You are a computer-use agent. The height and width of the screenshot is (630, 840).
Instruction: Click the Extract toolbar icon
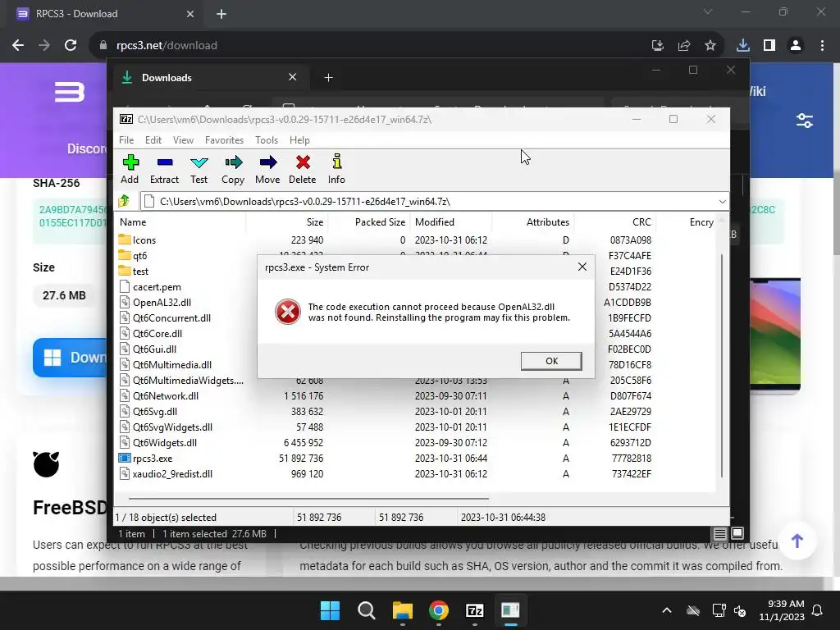[164, 162]
